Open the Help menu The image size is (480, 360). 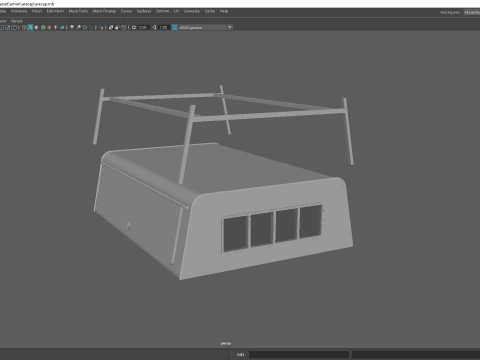coord(224,11)
